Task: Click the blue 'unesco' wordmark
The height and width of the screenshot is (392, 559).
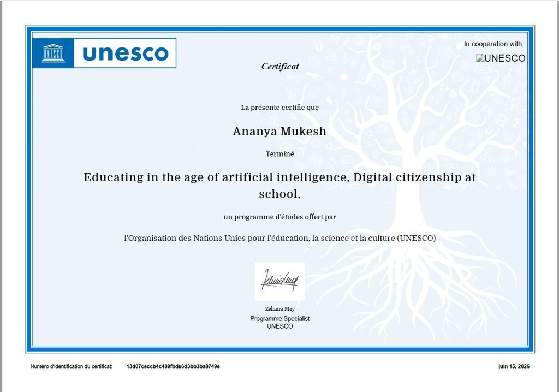Action: [x=125, y=53]
